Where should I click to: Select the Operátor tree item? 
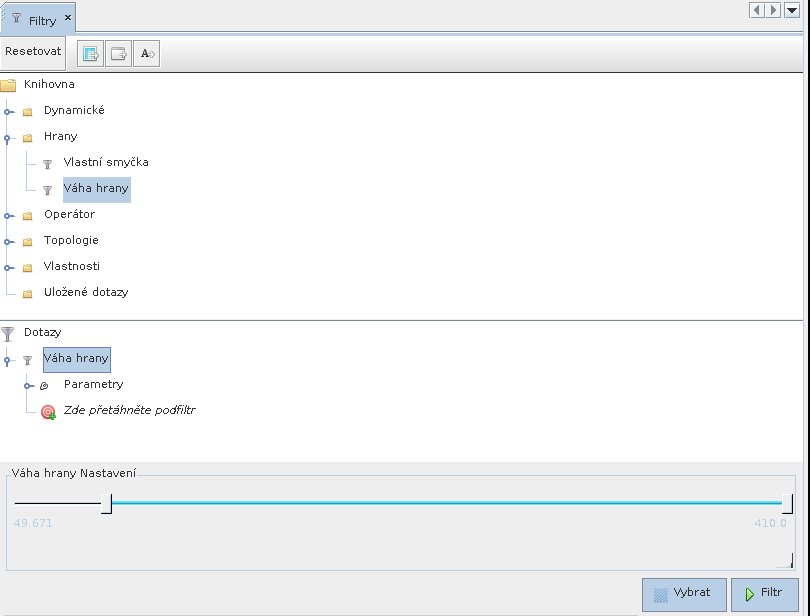70,214
